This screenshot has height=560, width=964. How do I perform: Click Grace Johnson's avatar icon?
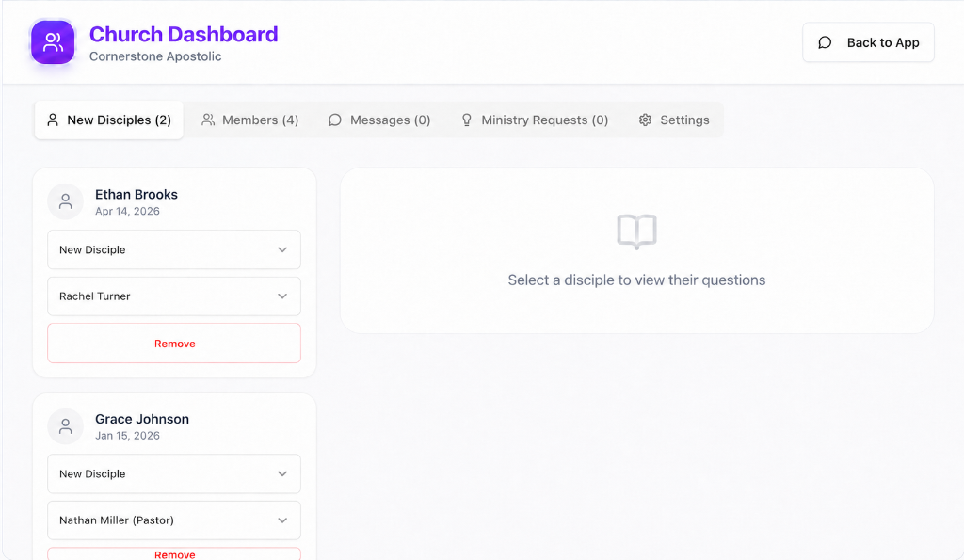click(65, 426)
